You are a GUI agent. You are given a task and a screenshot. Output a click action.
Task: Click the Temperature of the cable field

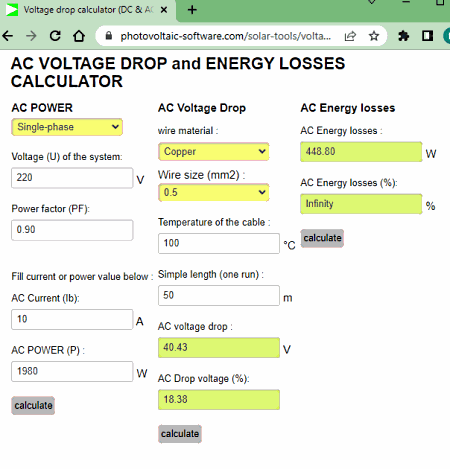click(x=219, y=243)
